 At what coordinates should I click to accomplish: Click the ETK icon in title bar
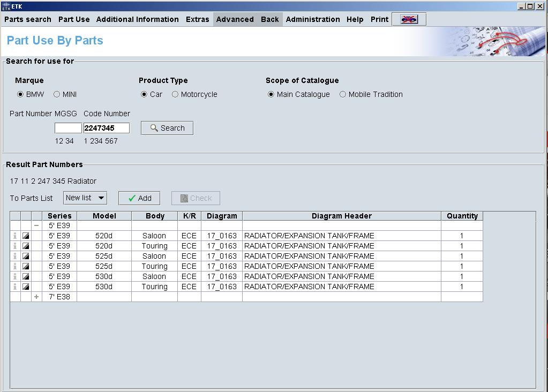coord(6,6)
